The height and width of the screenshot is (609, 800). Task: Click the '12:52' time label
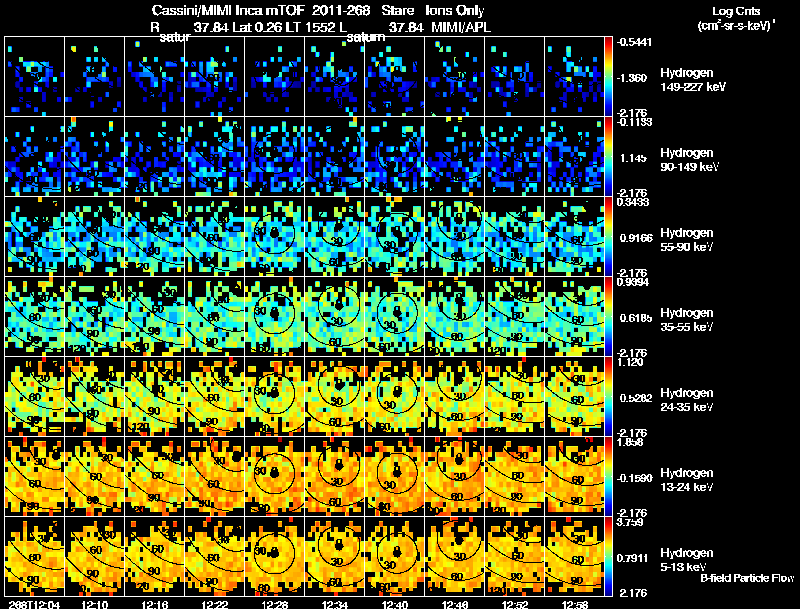point(514,604)
